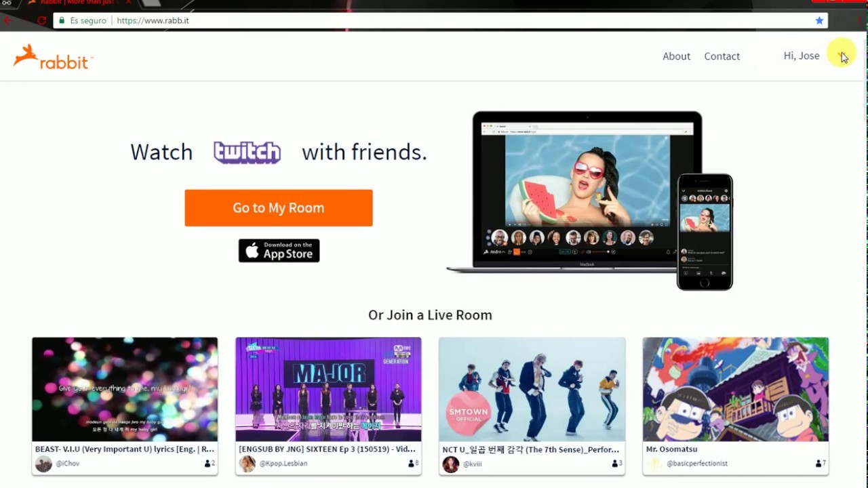Click the username @basicperfectionist

point(697,464)
